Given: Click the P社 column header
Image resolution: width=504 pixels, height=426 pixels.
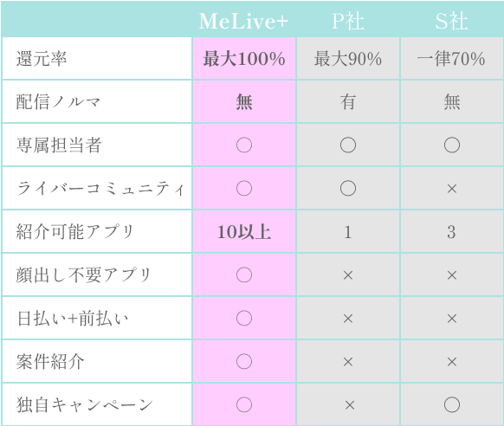Looking at the screenshot, I should 348,22.
